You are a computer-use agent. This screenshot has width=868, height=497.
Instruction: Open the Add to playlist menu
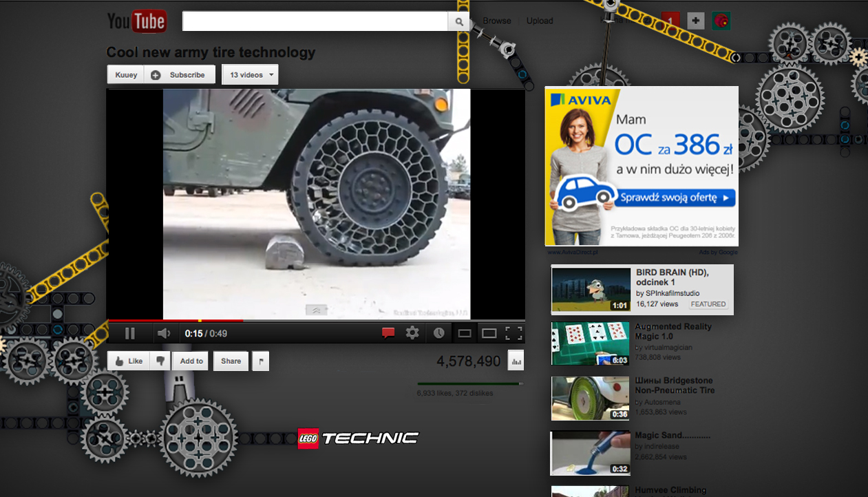point(191,361)
